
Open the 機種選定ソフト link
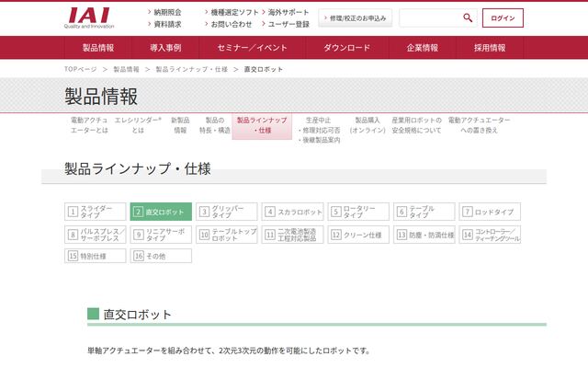[x=234, y=12]
